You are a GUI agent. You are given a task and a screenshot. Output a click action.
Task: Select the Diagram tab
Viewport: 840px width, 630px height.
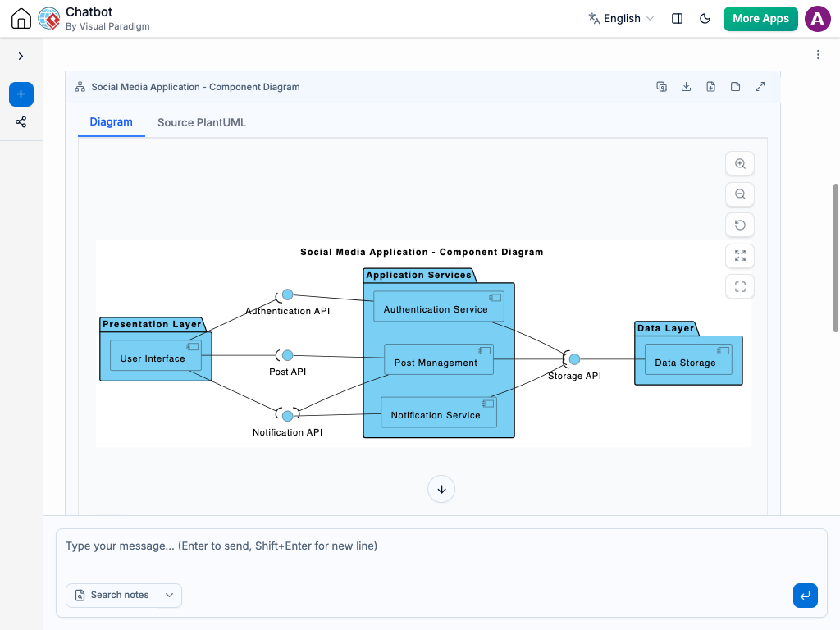click(111, 122)
